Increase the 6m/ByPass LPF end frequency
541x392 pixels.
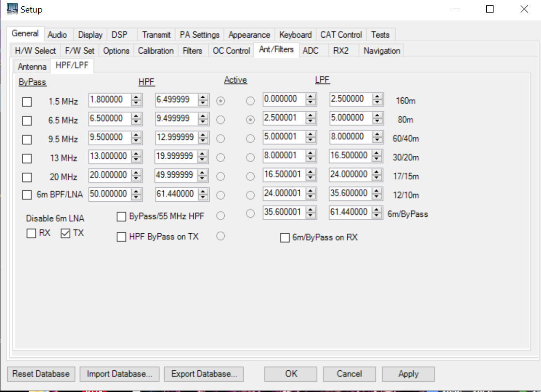(x=377, y=210)
